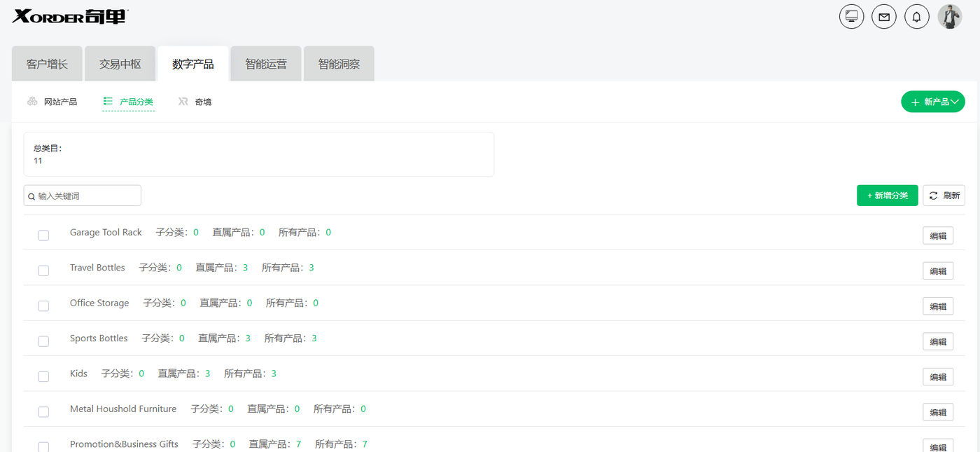Tick the Kids category checkbox
Screen dimensions: 980x452
(x=43, y=376)
